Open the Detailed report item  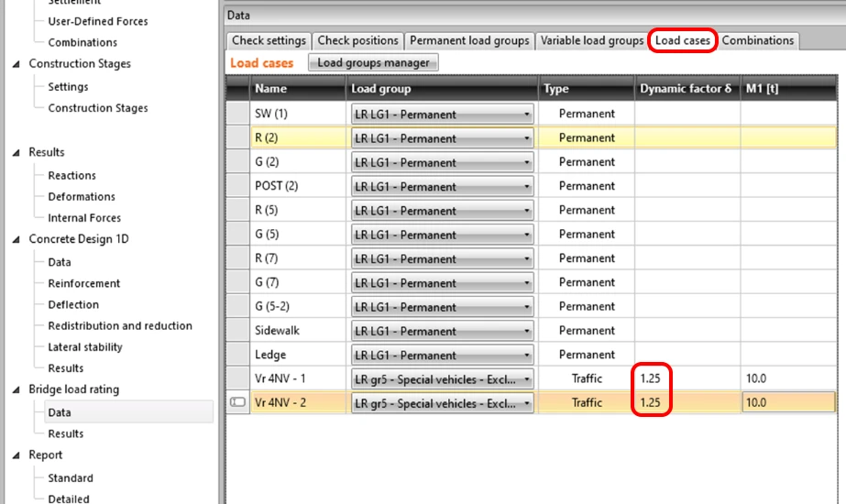(69, 499)
